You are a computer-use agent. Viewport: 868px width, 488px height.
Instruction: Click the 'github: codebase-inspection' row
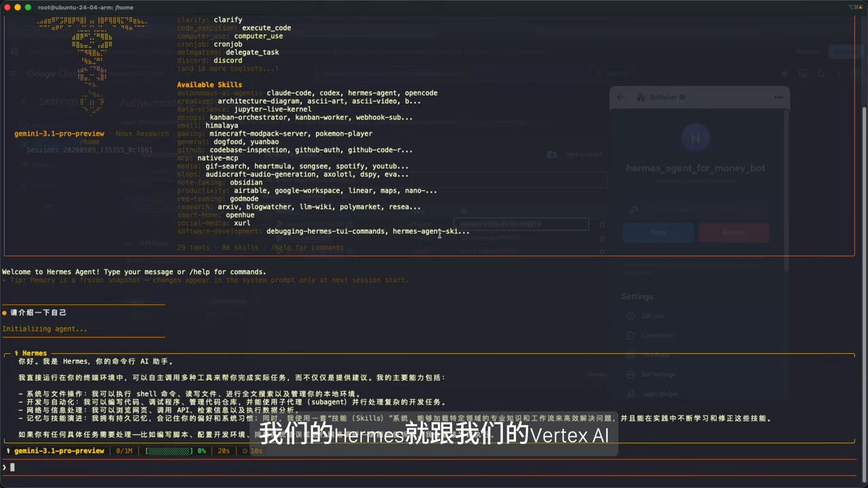click(295, 150)
